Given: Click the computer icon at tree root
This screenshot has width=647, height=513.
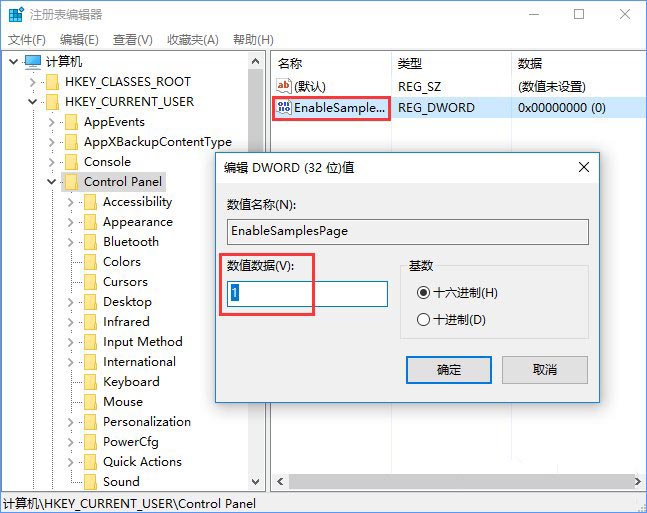Looking at the screenshot, I should pos(34,62).
